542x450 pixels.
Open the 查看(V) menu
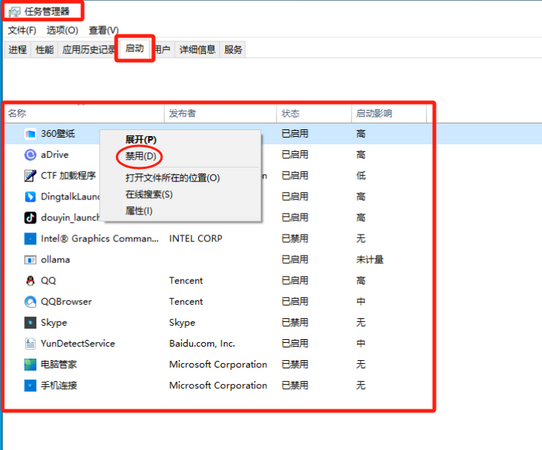click(x=103, y=30)
